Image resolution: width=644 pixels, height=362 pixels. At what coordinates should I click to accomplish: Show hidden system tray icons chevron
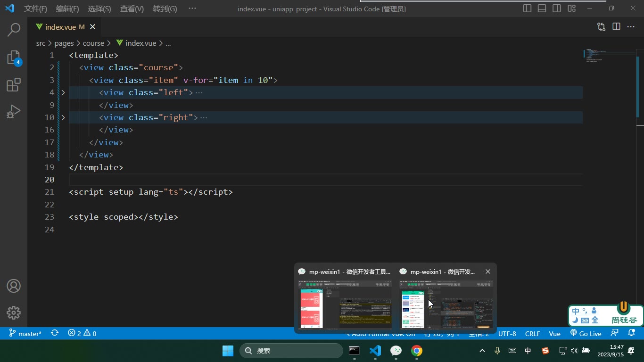pyautogui.click(x=482, y=351)
